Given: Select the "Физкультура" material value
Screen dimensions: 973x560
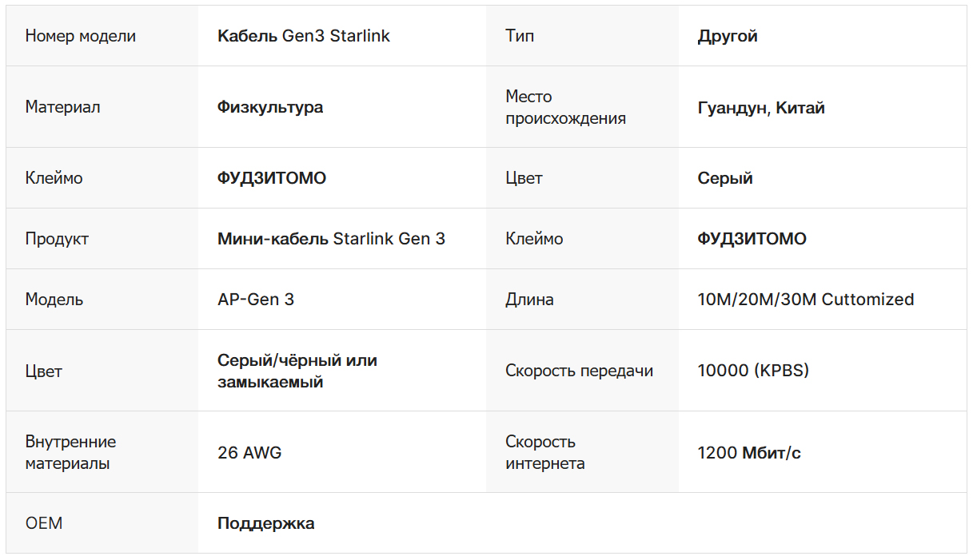Looking at the screenshot, I should point(270,107).
